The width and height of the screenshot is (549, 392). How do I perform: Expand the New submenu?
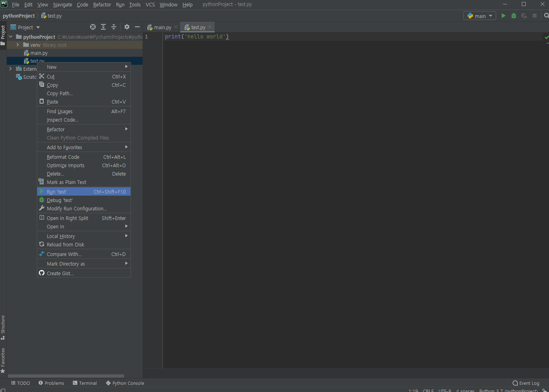[84, 67]
